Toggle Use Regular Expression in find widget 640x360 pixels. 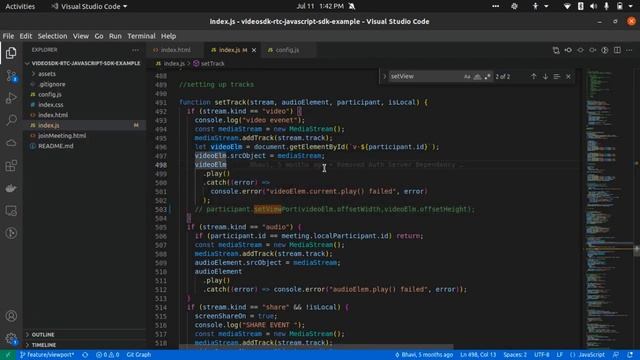click(x=487, y=76)
